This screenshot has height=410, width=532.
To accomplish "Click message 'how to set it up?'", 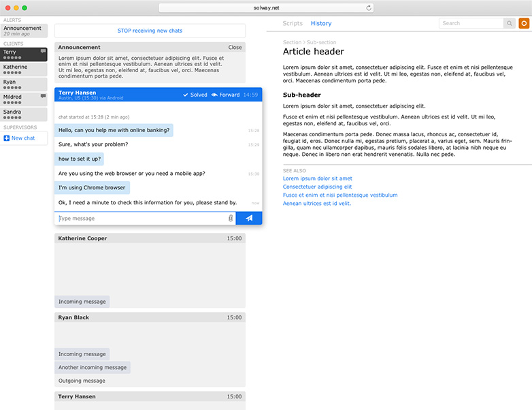I will (x=80, y=159).
